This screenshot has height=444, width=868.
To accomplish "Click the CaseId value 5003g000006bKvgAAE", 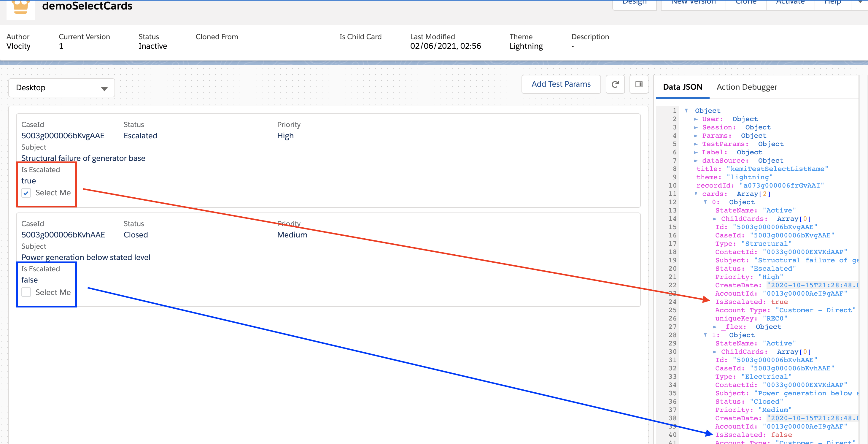I will pyautogui.click(x=63, y=136).
